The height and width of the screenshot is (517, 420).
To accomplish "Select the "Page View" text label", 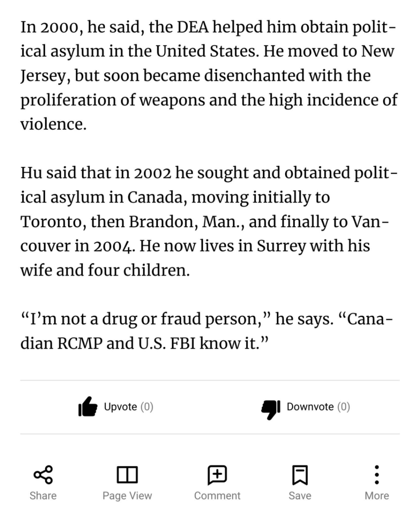I will 127,496.
